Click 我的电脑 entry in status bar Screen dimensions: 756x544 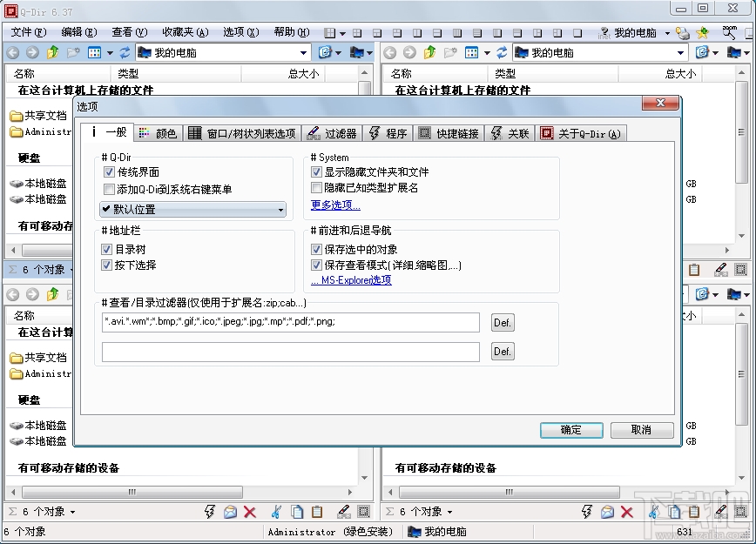coord(438,532)
